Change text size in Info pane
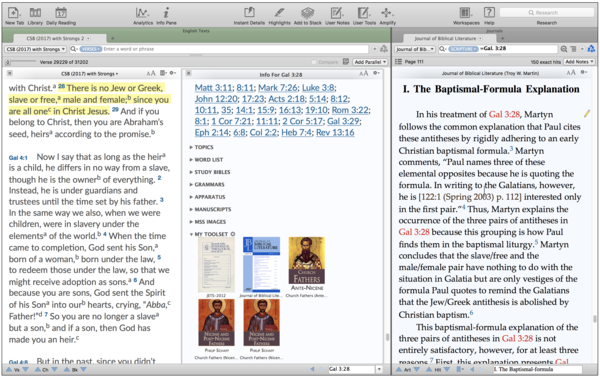This screenshot has height=379, width=600. coord(364,74)
